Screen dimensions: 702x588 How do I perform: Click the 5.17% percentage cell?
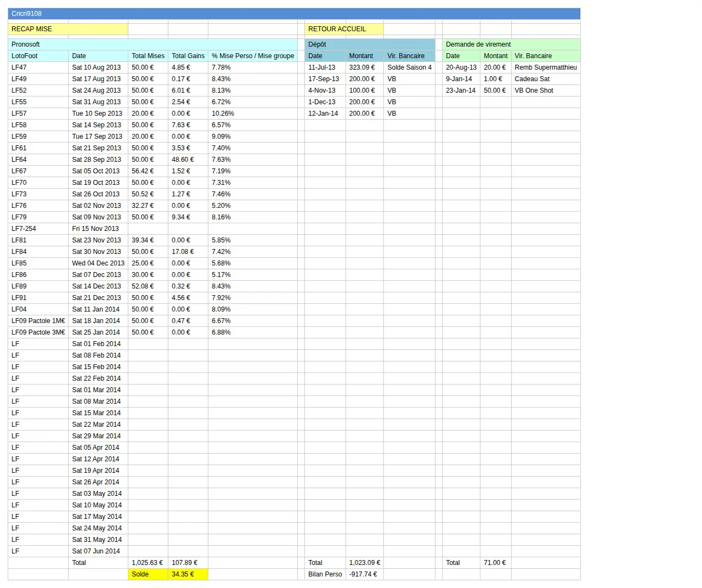pos(253,275)
